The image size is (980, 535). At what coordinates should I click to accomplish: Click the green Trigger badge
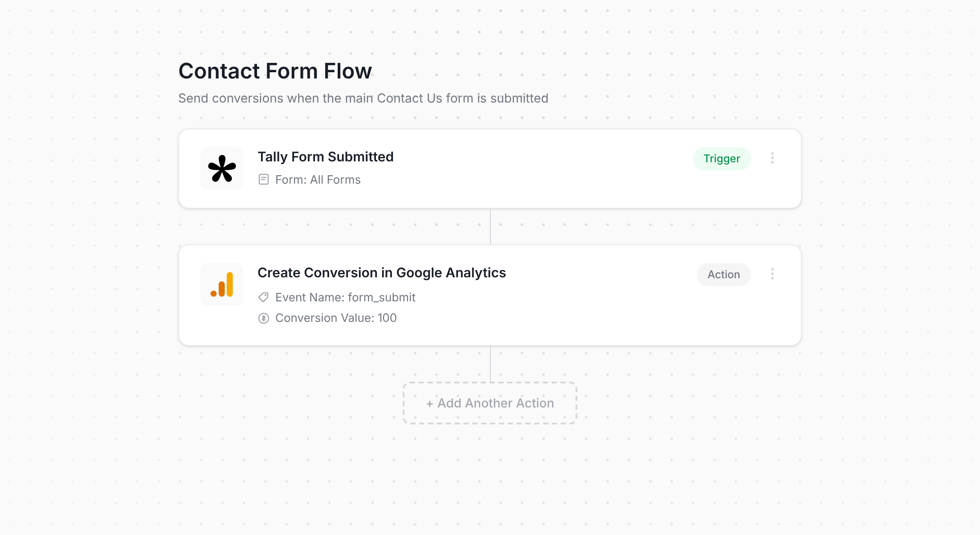click(722, 158)
